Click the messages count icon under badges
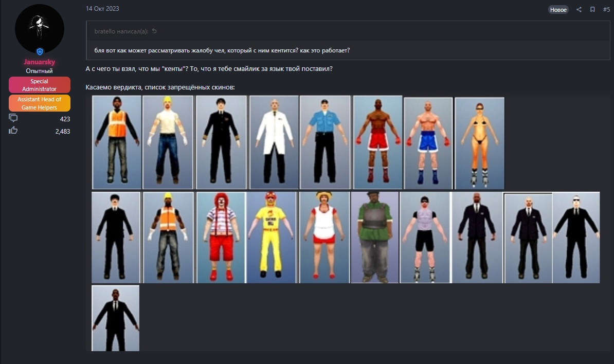 point(13,118)
